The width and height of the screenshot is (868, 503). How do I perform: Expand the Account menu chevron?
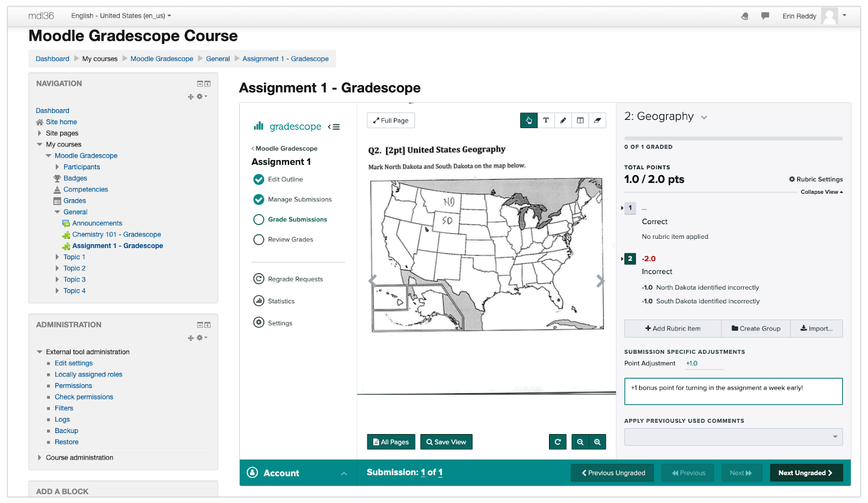[x=344, y=474]
